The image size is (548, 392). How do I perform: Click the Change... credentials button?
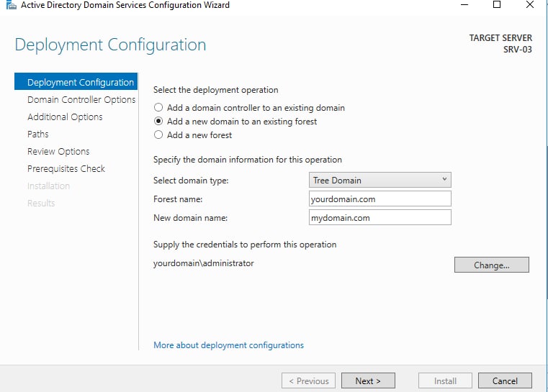pyautogui.click(x=491, y=265)
